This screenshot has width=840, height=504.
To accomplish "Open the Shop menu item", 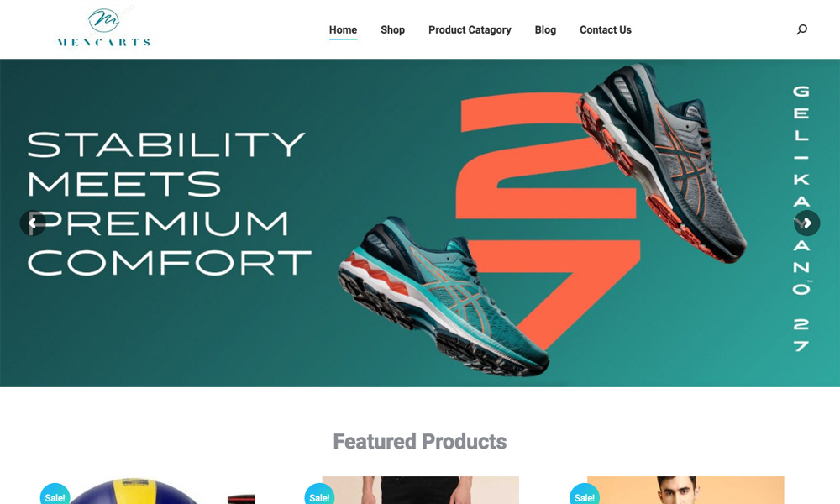I will [x=392, y=30].
